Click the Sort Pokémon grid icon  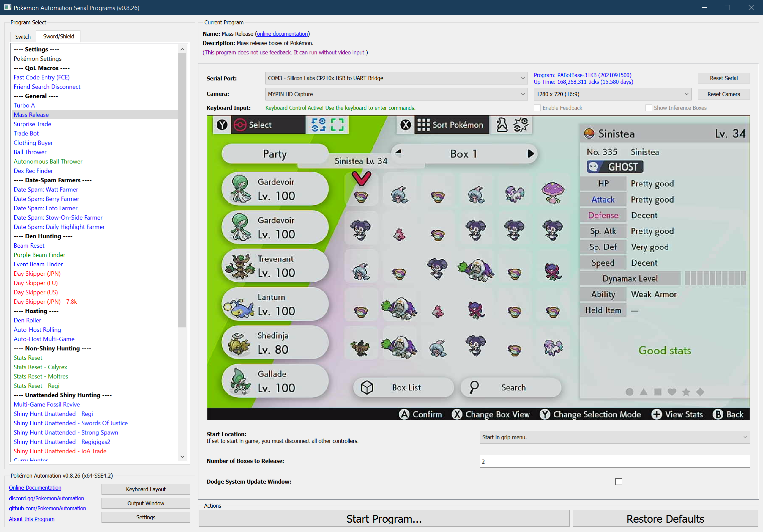(x=423, y=125)
